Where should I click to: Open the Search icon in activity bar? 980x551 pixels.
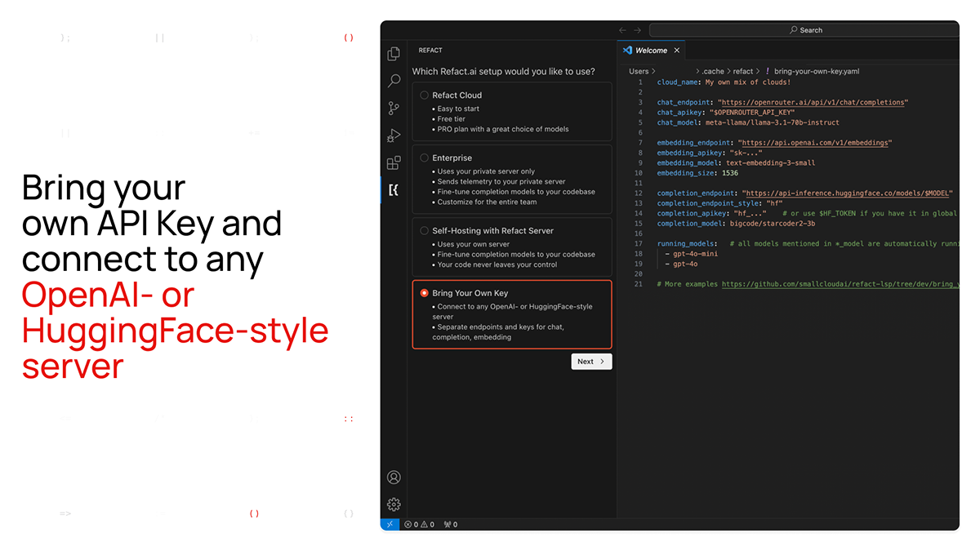coord(394,81)
